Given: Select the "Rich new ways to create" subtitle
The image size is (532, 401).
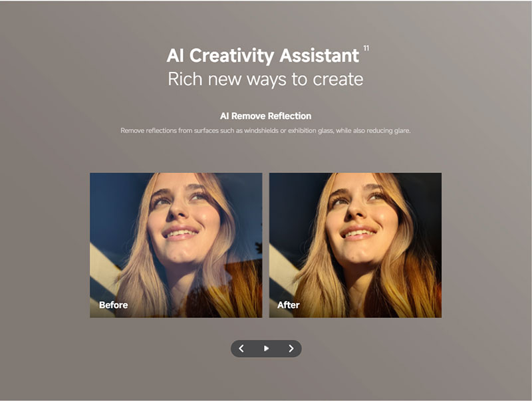Looking at the screenshot, I should 265,79.
